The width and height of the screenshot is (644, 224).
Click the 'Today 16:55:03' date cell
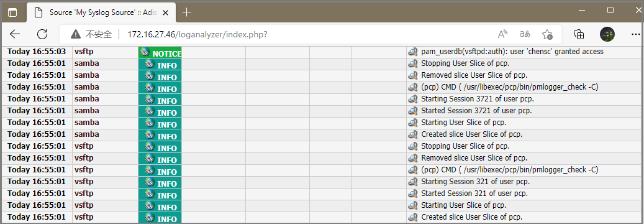pos(37,52)
